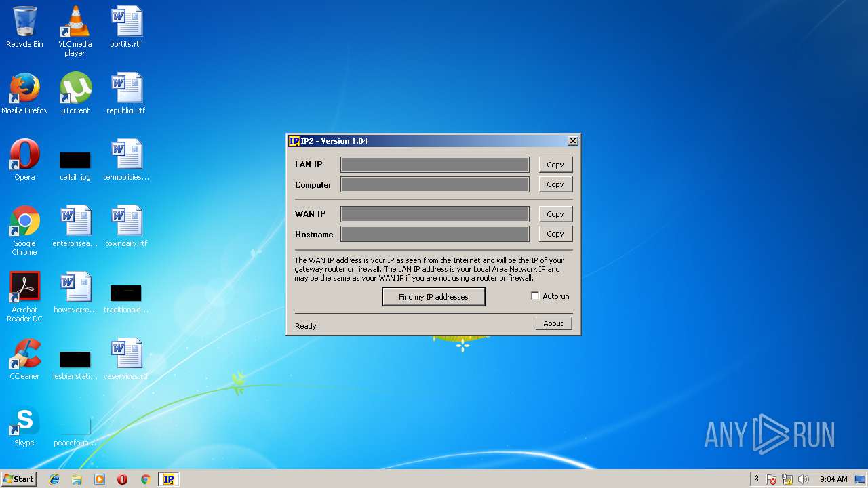Show hidden system tray icons
This screenshot has height=488, width=868.
tap(756, 479)
